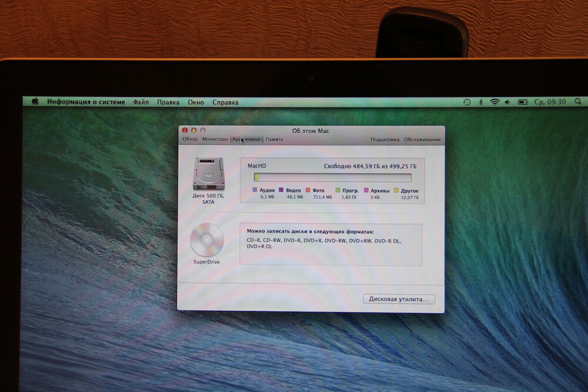Open the Bluetooth status icon

point(480,102)
